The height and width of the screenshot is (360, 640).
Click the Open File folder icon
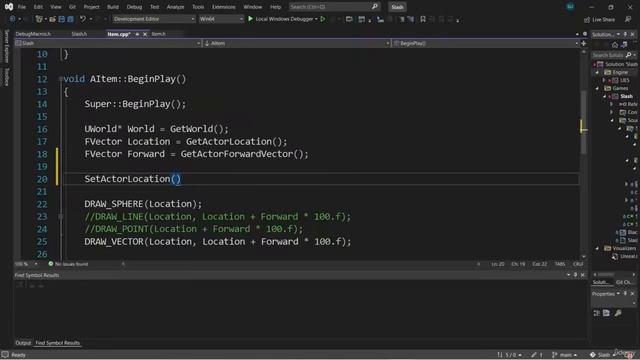point(52,19)
